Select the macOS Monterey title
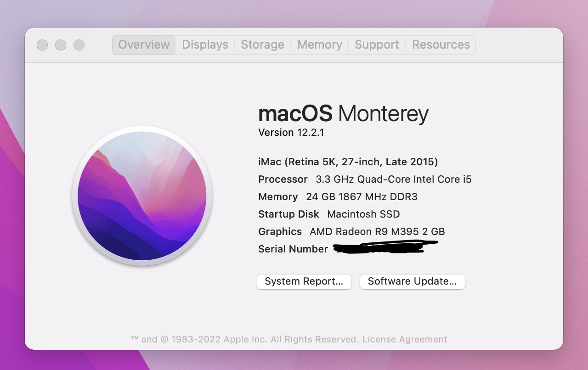This screenshot has height=370, width=588. pos(343,113)
